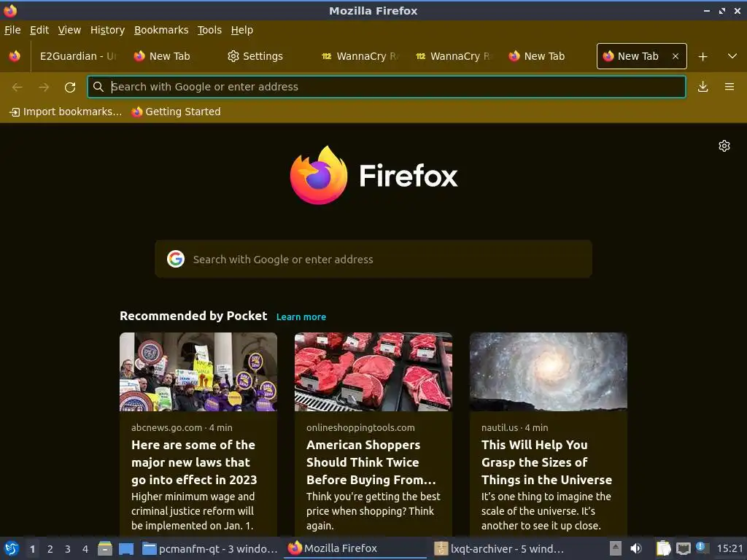Open the Firefox View pinned icon
This screenshot has width=747, height=560.
point(15,56)
